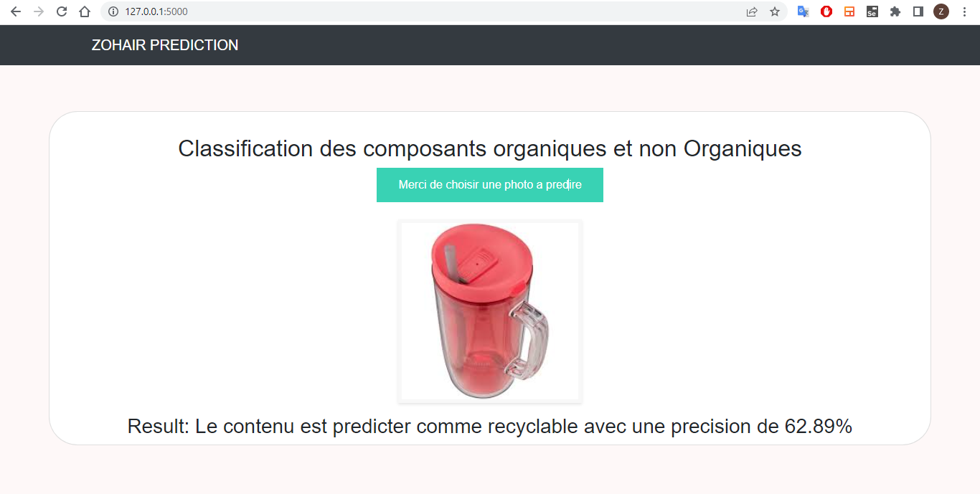Reload the prediction page
The image size is (980, 494).
click(x=61, y=11)
